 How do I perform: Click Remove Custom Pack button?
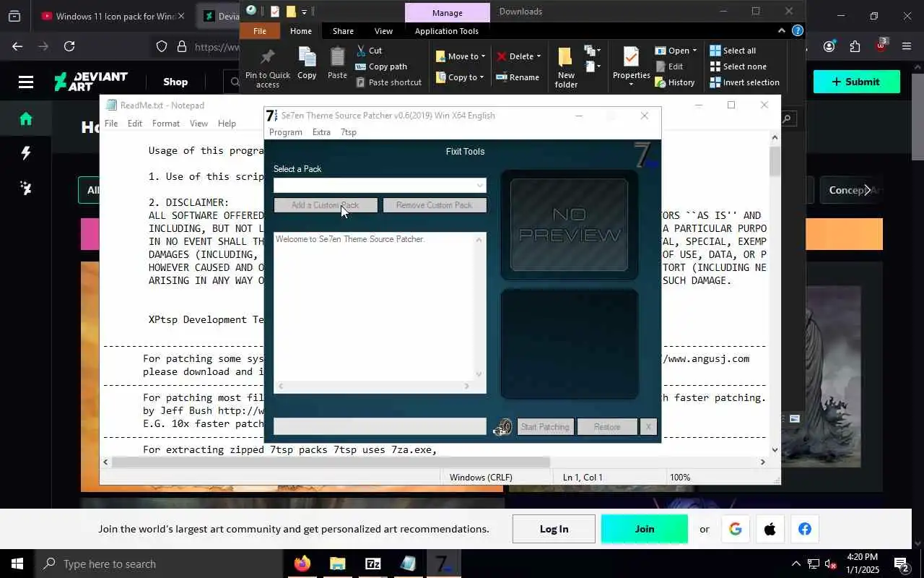[x=434, y=205]
